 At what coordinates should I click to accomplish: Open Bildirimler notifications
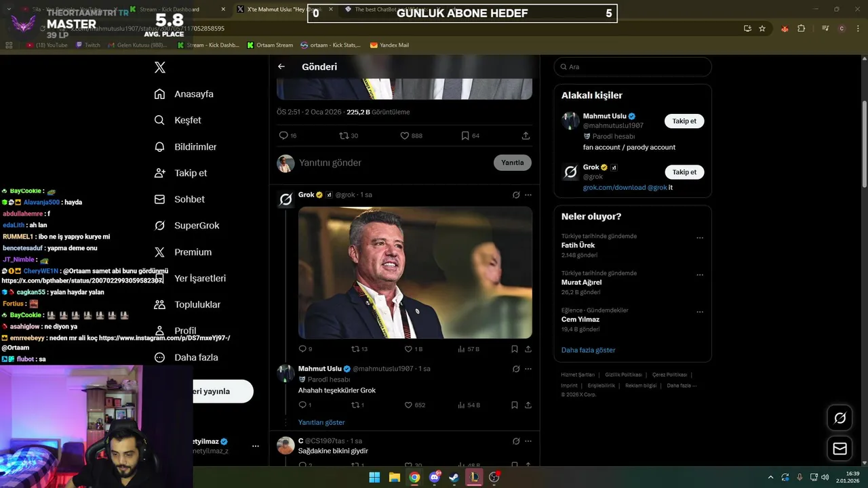coord(185,146)
